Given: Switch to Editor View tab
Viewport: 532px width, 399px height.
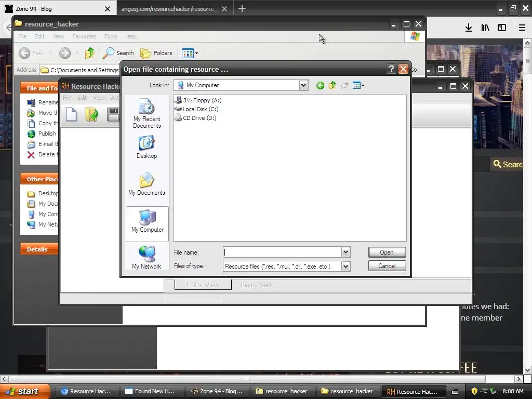Looking at the screenshot, I should (203, 285).
